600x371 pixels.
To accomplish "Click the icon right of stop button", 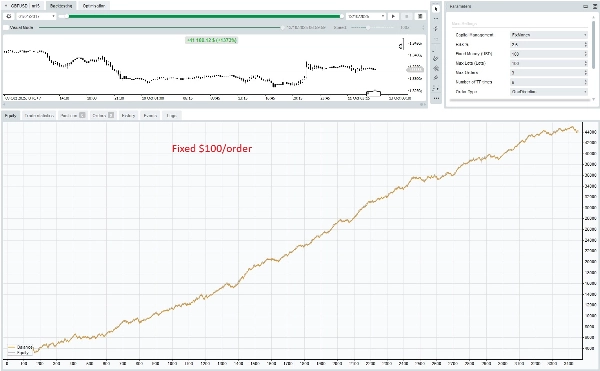I will pyautogui.click(x=420, y=16).
